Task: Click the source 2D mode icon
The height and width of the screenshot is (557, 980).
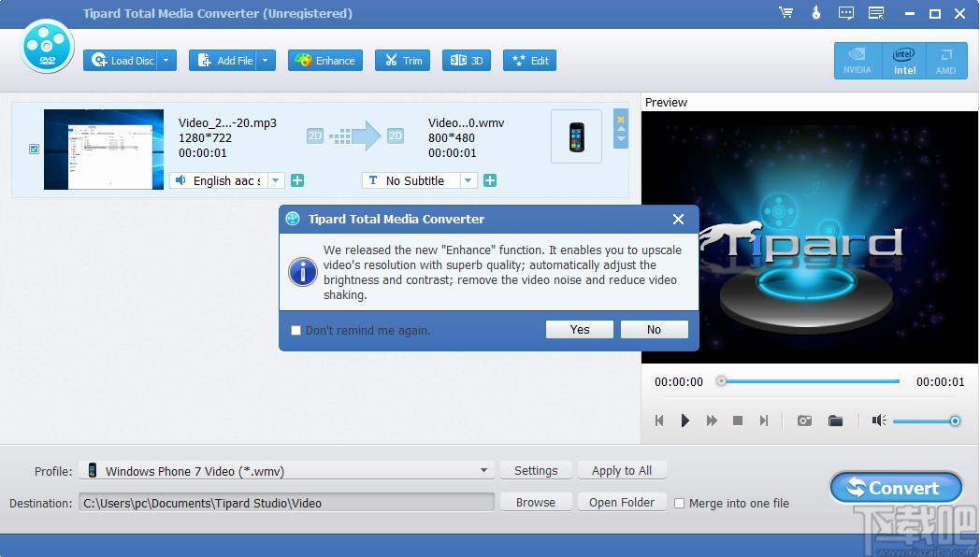Action: pos(315,136)
